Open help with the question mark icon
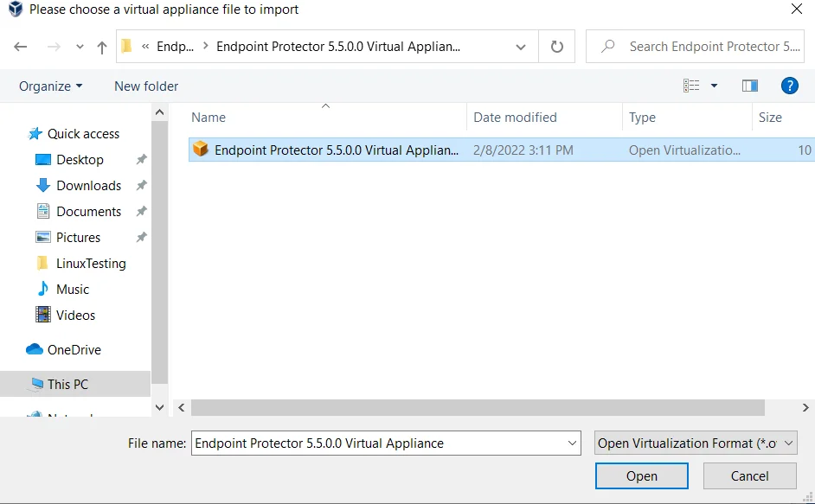Screen dimensions: 815x504 [x=790, y=86]
